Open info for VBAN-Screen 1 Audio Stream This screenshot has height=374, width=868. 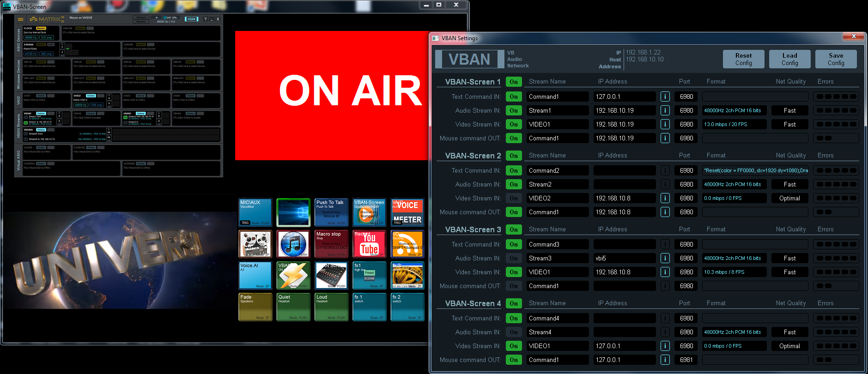point(665,110)
